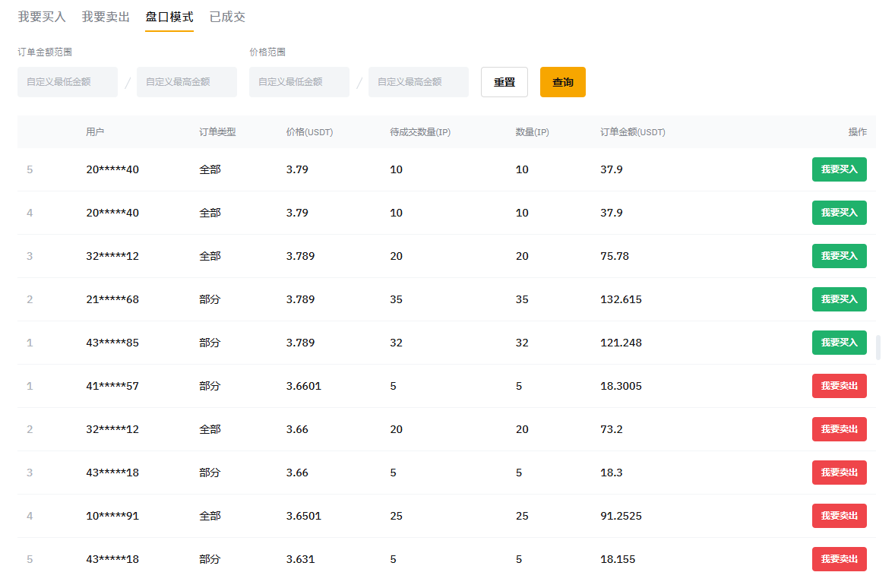Click 我要卖出 for the 18.3 USDT order

(839, 473)
